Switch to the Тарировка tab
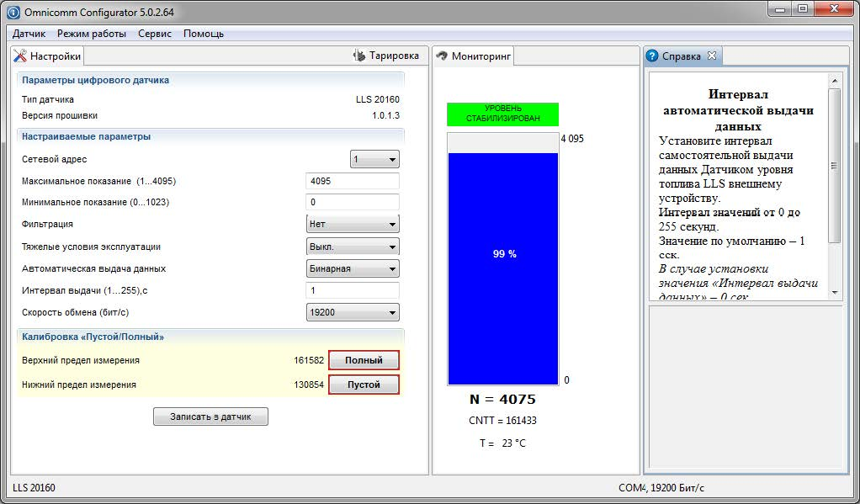860x504 pixels. (387, 56)
